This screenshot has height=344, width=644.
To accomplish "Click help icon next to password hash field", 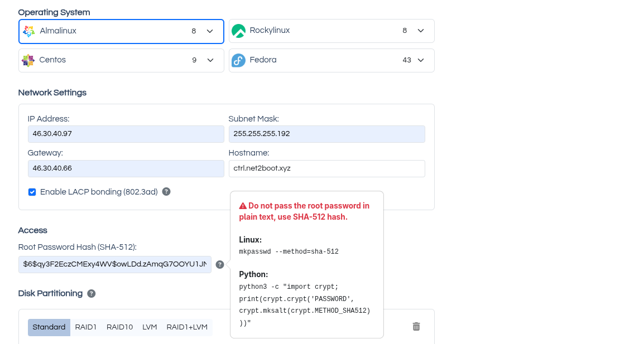I will coord(220,265).
